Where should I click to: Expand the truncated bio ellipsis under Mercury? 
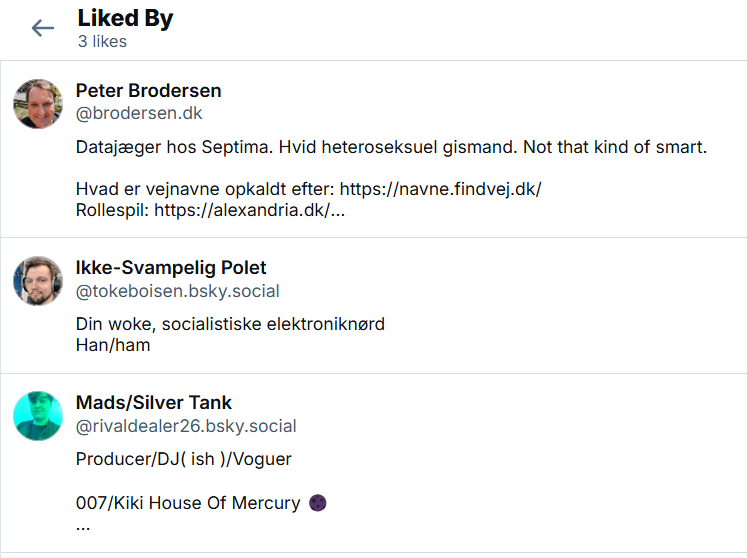83,527
